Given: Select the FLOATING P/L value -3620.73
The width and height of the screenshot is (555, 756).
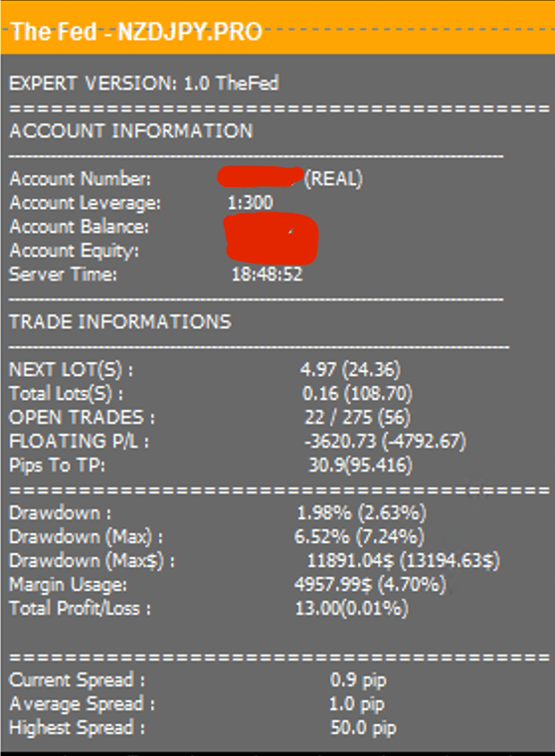Looking at the screenshot, I should [340, 441].
